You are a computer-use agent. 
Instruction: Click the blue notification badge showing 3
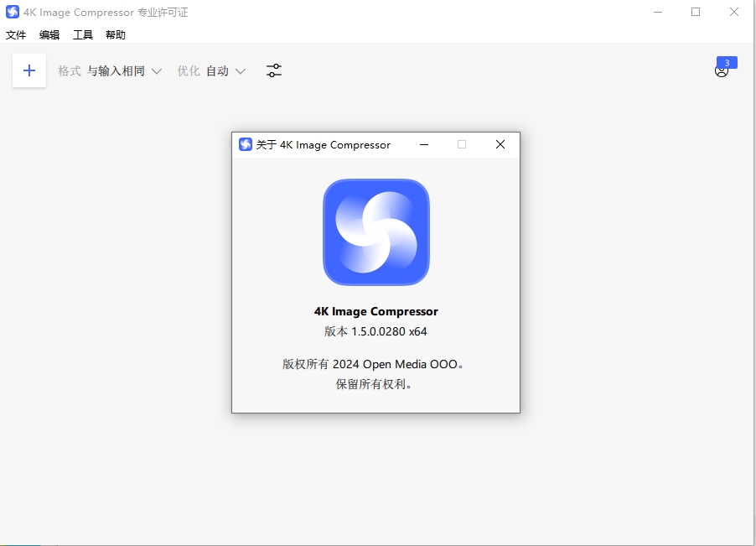(x=727, y=63)
